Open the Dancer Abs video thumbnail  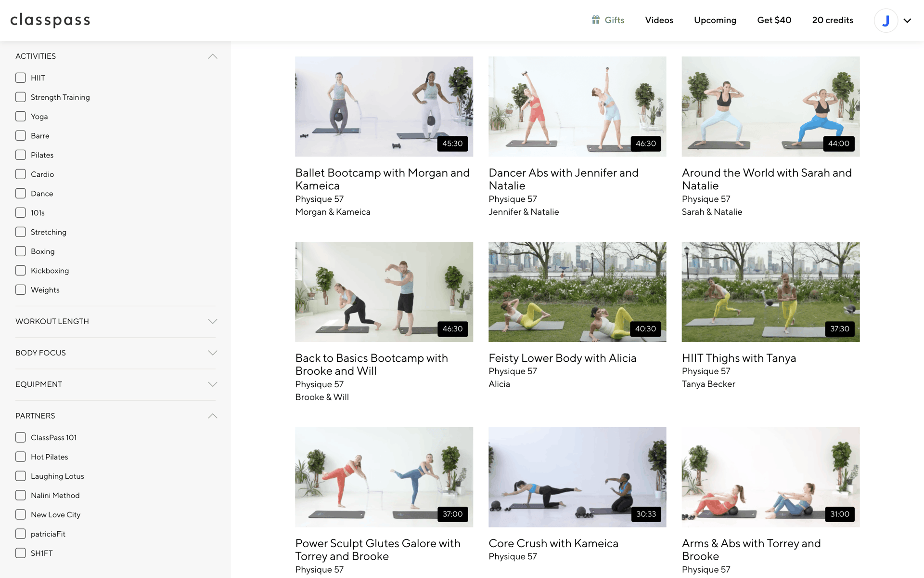(x=577, y=106)
